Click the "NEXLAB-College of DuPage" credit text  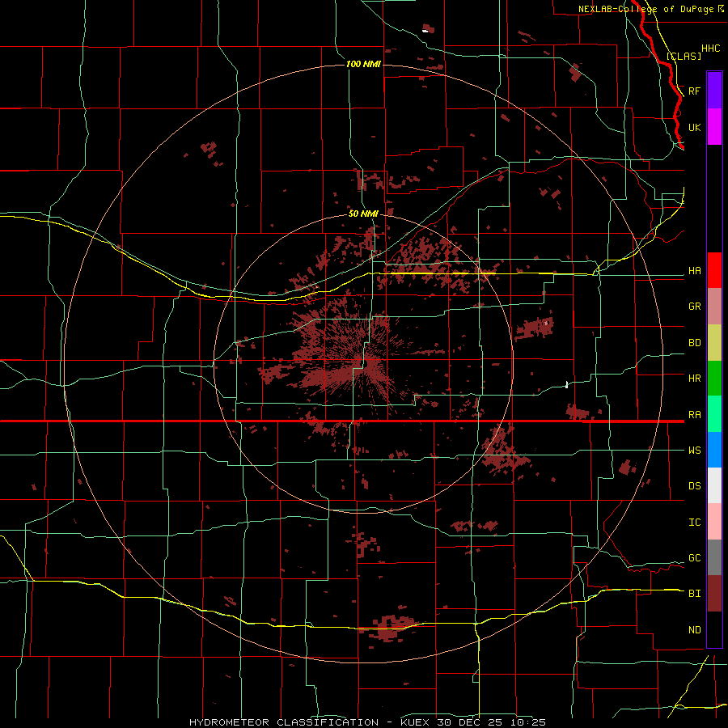coord(645,9)
